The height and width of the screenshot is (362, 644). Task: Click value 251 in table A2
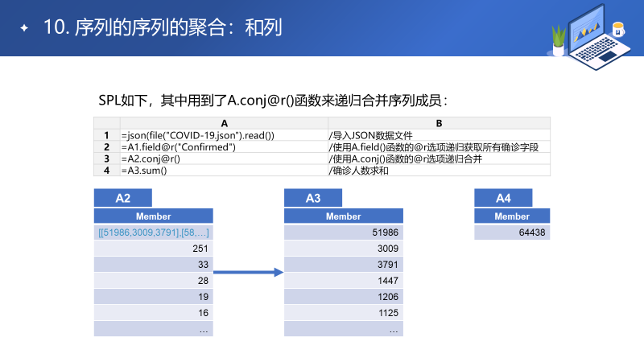point(153,249)
